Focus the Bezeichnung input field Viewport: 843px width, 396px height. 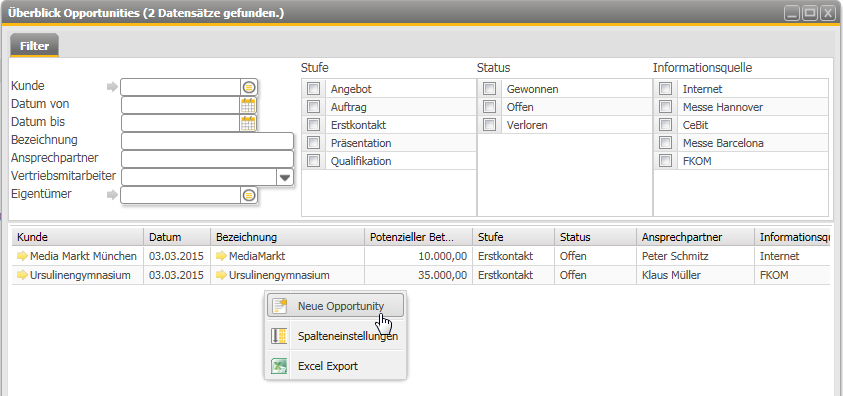[208, 141]
